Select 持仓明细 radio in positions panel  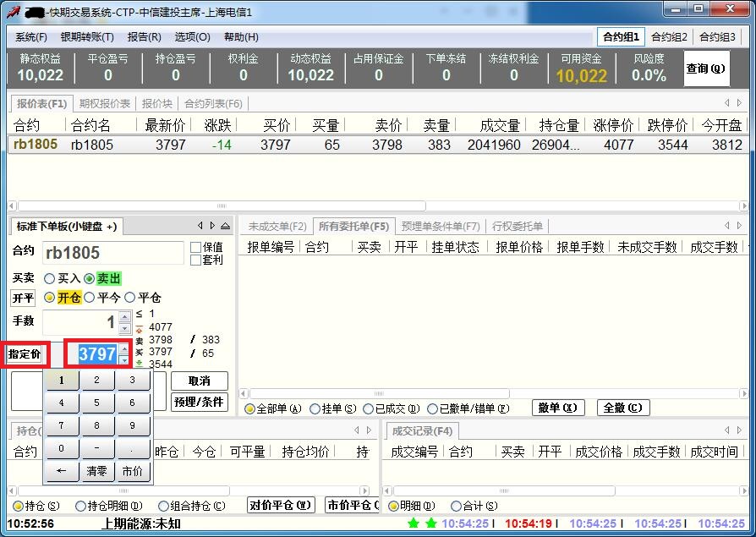click(x=81, y=507)
